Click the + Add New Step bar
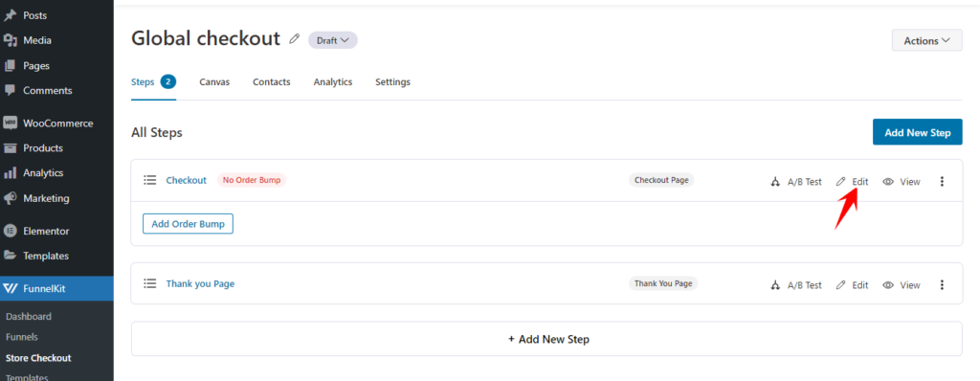Screen dimensions: 980x381 pos(546,339)
